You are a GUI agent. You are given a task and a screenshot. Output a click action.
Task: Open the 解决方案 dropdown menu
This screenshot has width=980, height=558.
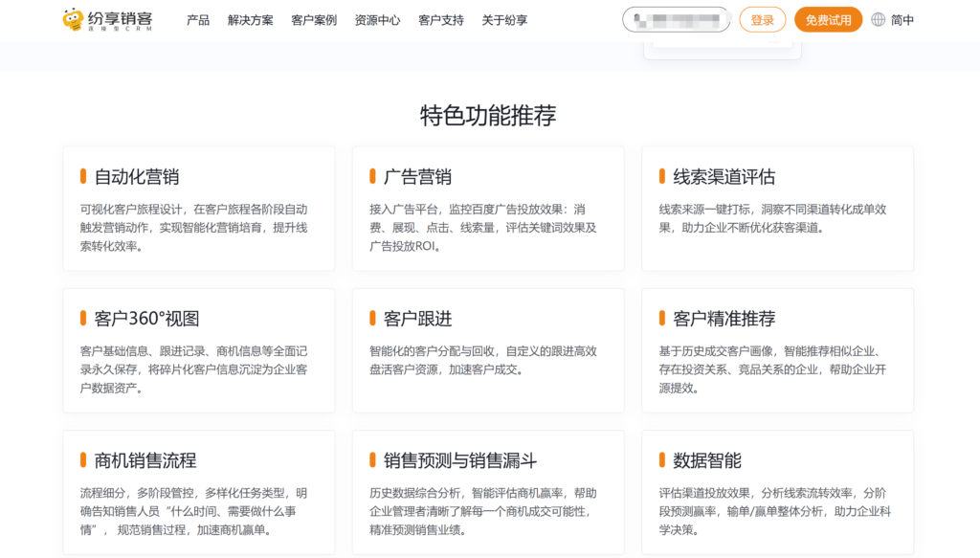coord(249,19)
